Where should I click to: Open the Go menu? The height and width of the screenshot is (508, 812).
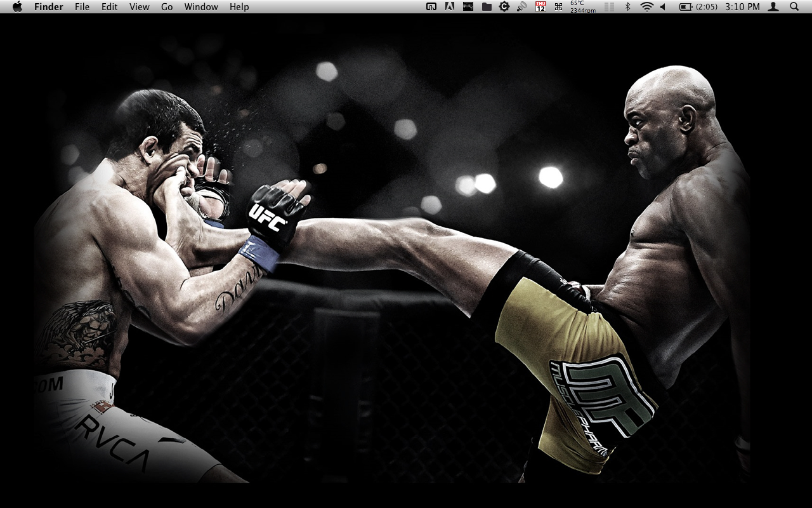pos(167,7)
